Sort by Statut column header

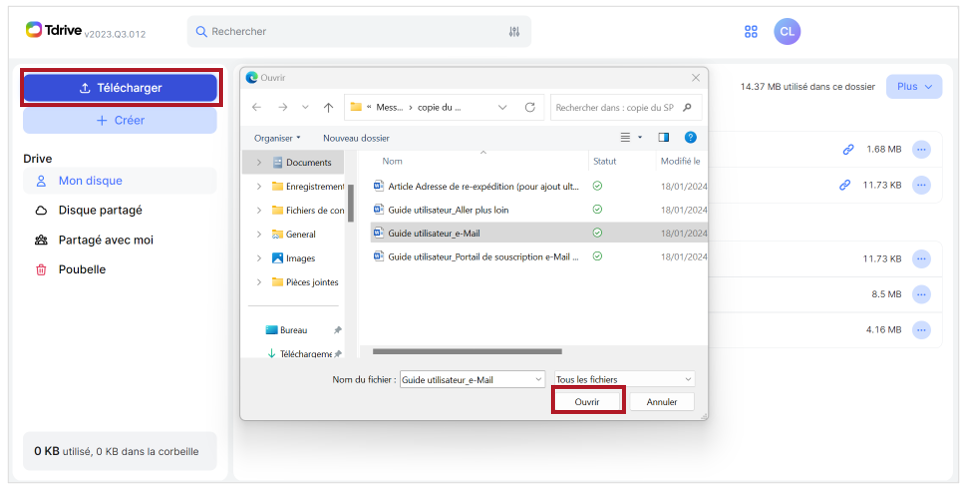(604, 161)
